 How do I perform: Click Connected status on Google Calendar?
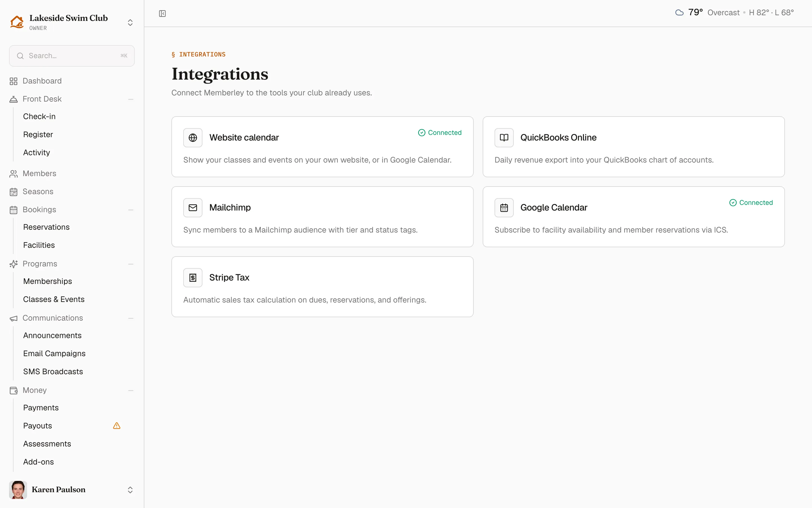tap(751, 203)
